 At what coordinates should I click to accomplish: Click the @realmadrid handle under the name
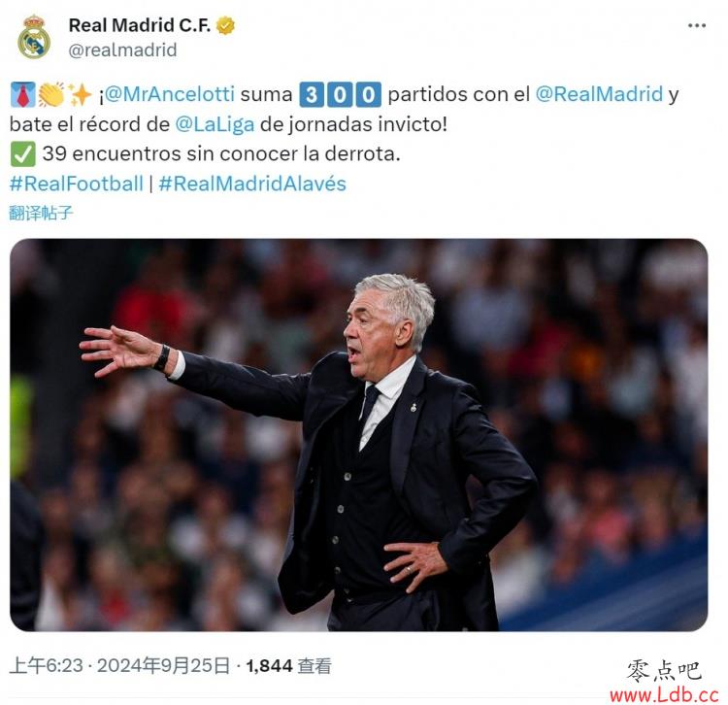122,50
